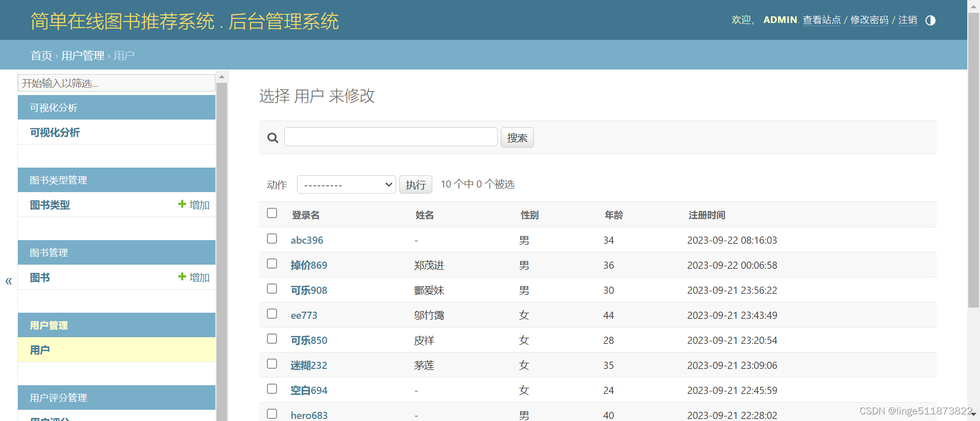Open user ee773

[304, 315]
